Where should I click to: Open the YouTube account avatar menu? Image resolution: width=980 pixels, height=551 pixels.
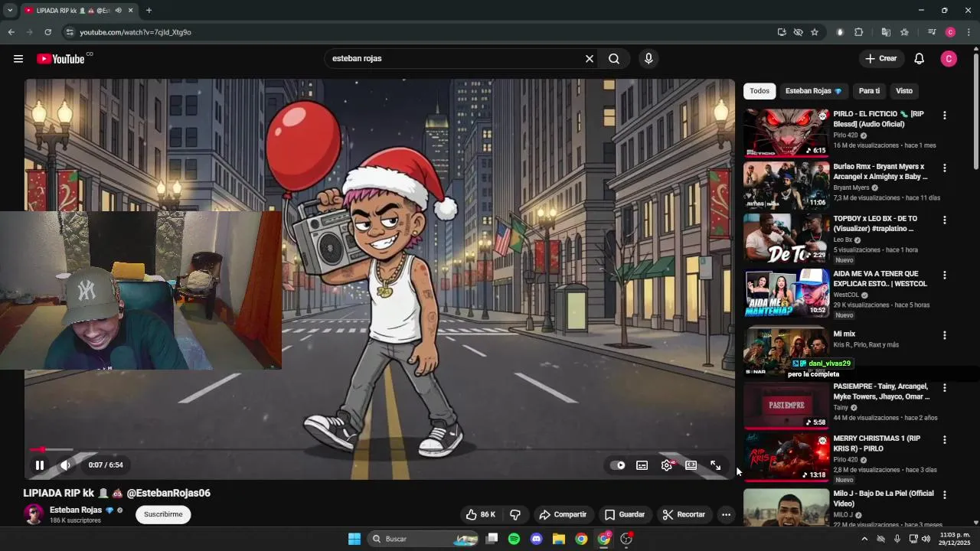pyautogui.click(x=949, y=59)
